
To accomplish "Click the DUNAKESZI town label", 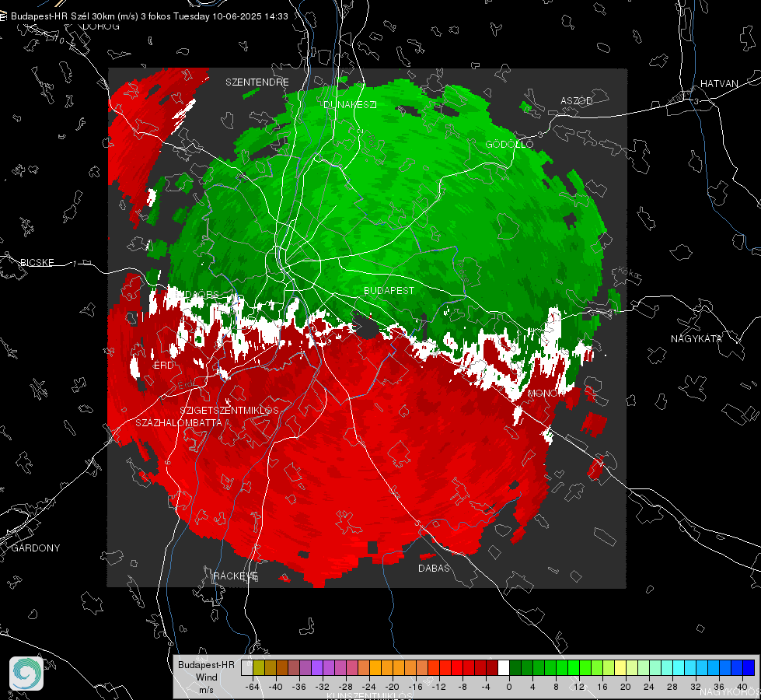I will tap(350, 104).
